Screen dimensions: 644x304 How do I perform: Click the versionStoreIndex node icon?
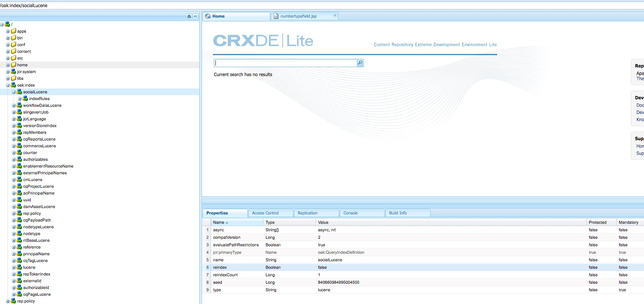click(19, 126)
